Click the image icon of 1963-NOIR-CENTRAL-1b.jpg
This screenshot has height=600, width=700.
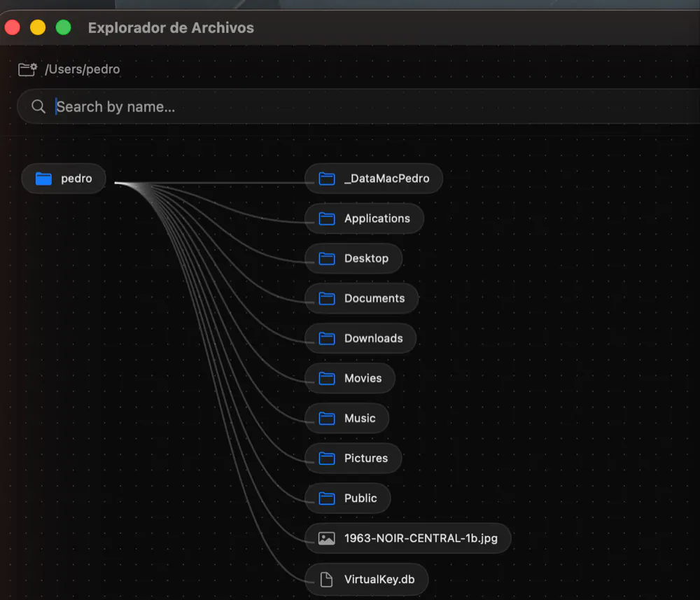click(x=327, y=538)
